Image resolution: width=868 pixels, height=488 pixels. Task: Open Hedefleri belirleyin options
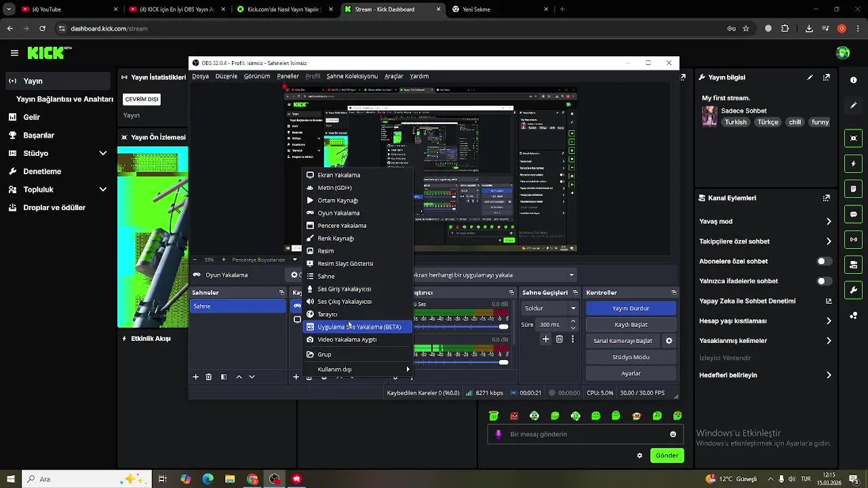coord(765,375)
